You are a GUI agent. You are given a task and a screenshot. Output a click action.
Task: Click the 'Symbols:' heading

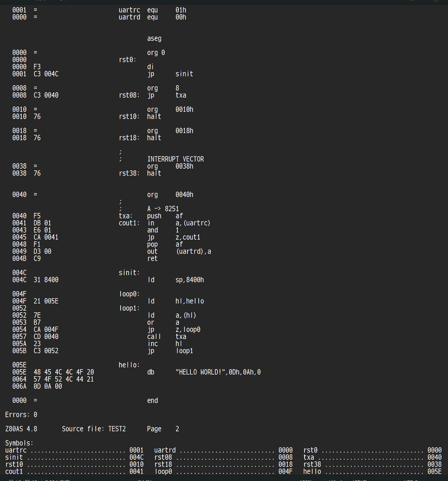tap(19, 443)
